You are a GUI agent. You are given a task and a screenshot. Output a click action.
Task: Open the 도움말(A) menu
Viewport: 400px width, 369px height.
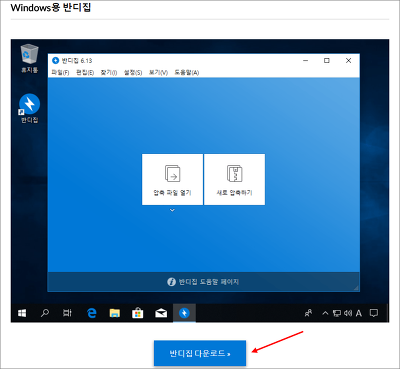[x=187, y=72]
